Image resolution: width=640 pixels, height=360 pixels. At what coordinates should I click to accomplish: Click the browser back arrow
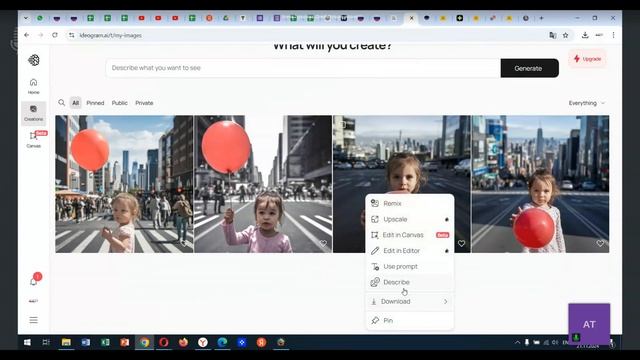27,35
